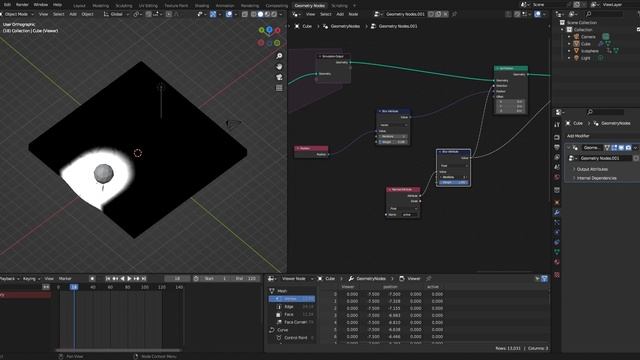Toggle viewport gizmo display

coord(213,14)
